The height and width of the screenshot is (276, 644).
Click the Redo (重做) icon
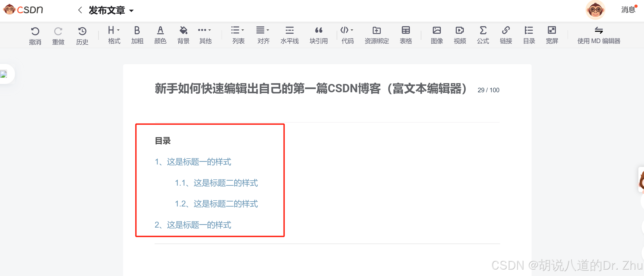click(58, 36)
